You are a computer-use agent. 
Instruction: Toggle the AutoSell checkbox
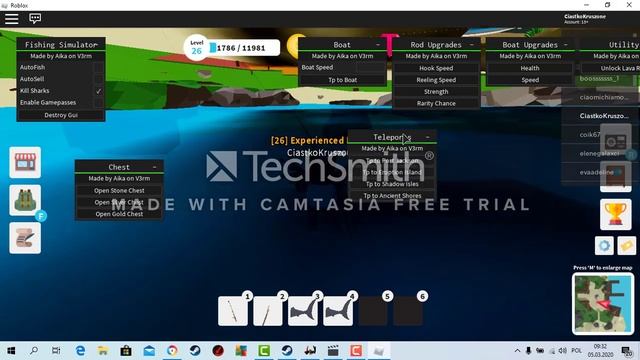pos(98,79)
